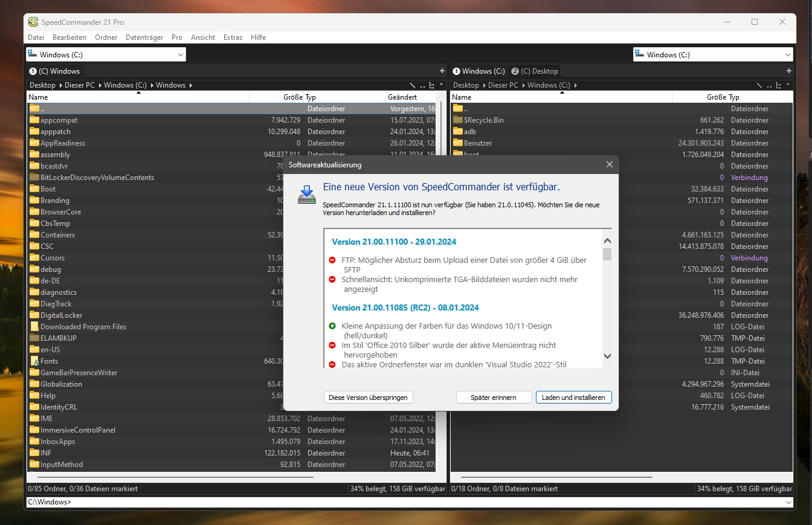
Task: Open the Datei menu
Action: [36, 37]
